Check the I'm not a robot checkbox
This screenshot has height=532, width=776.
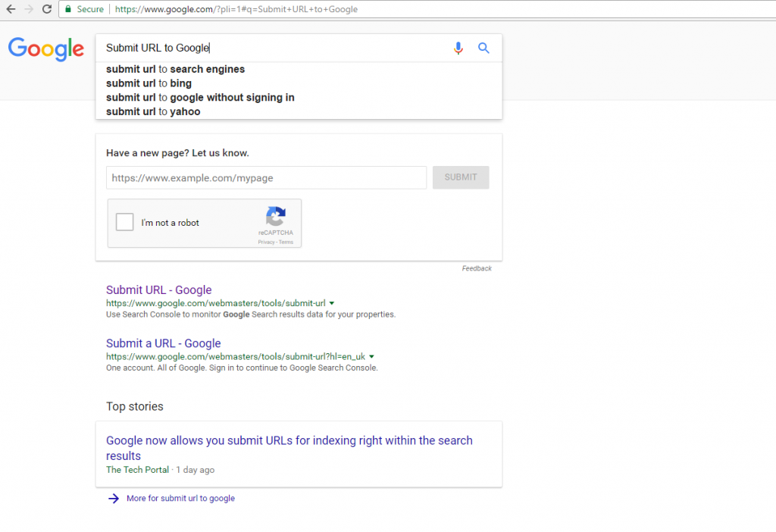point(124,221)
